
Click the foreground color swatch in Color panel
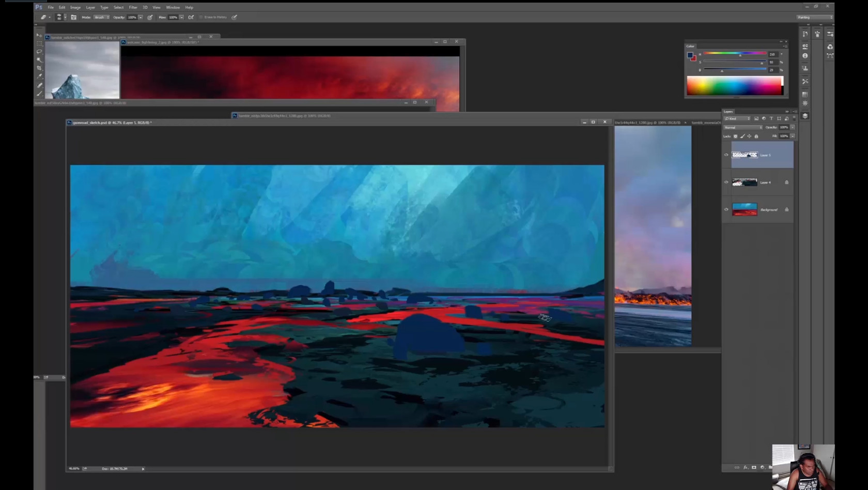tap(690, 55)
